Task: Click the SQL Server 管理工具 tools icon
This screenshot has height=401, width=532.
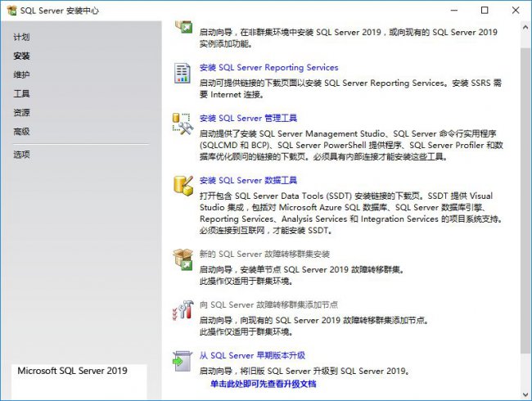Action: (x=183, y=124)
